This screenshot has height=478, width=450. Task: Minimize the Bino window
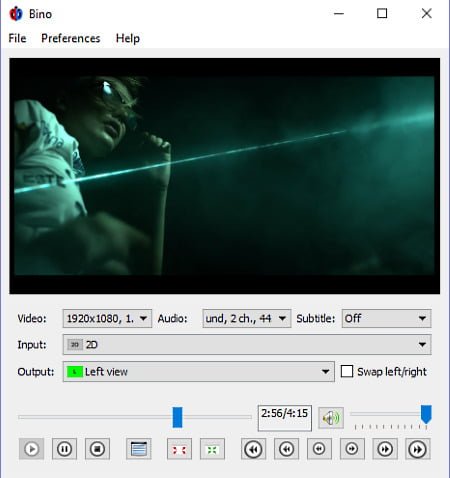coord(339,14)
